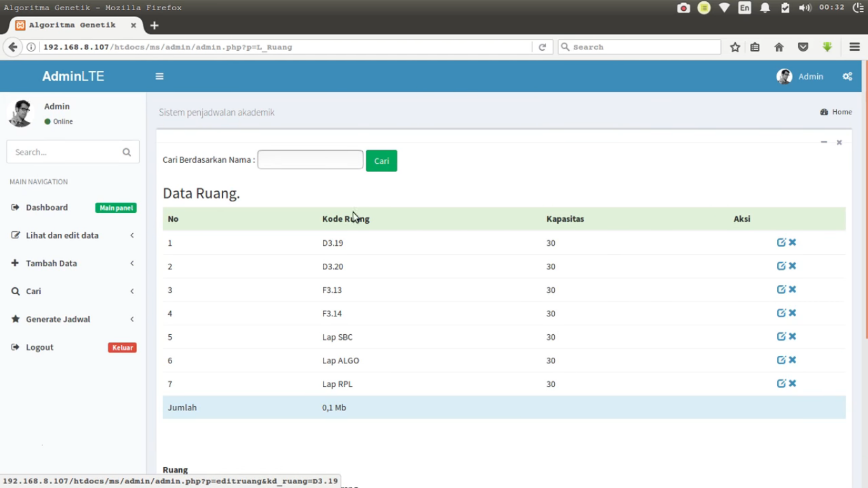Click the Firefox bookmark star icon
Screen dimensions: 868x488
click(x=735, y=47)
